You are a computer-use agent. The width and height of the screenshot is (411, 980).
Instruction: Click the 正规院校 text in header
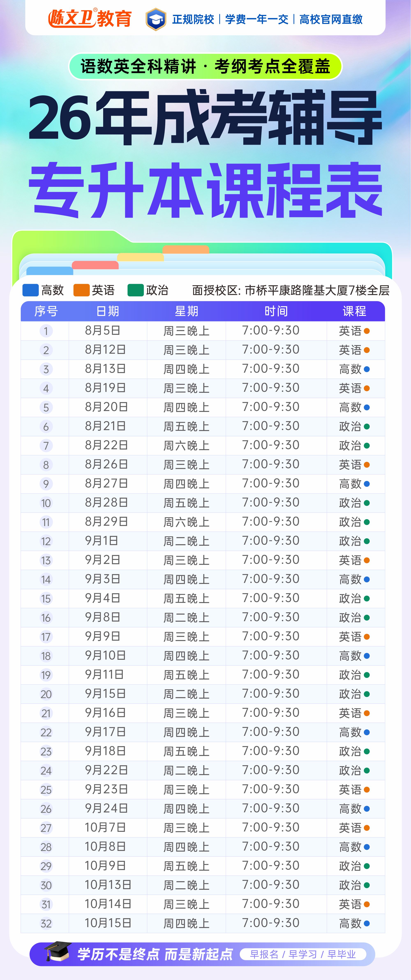point(193,19)
